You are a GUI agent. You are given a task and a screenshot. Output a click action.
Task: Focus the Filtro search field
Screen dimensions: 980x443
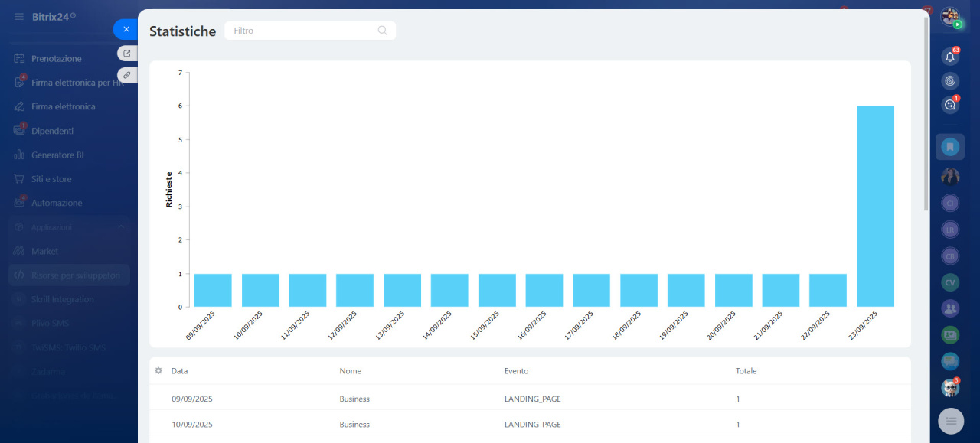[302, 31]
